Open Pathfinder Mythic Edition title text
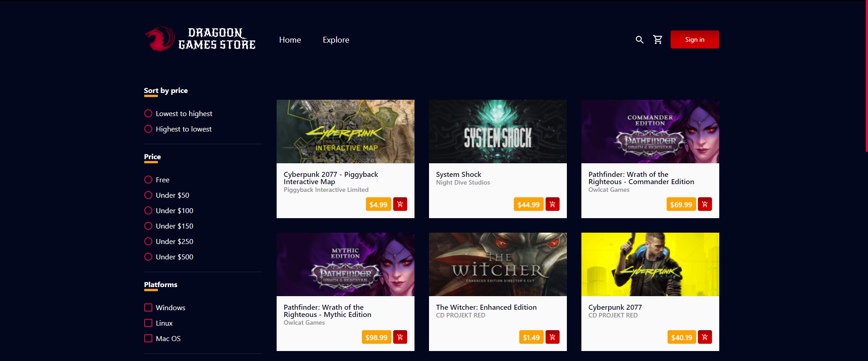The height and width of the screenshot is (361, 868). pyautogui.click(x=327, y=311)
